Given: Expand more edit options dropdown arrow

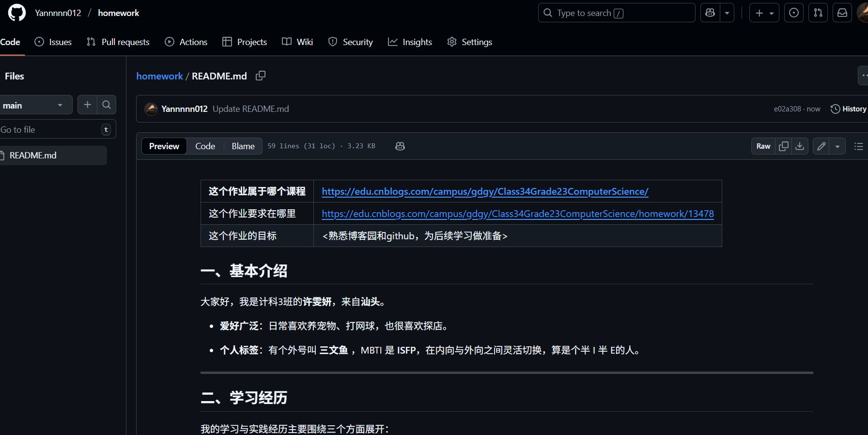Looking at the screenshot, I should coord(837,146).
